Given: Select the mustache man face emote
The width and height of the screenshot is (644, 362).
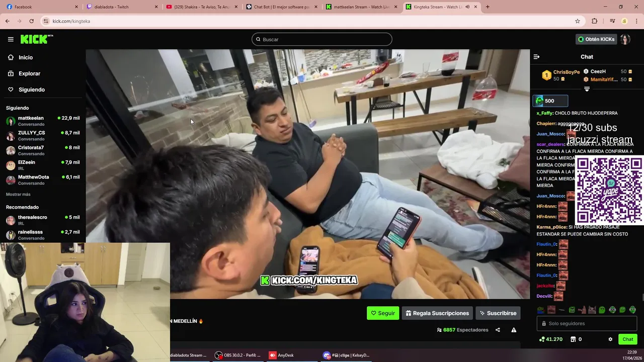Looking at the screenshot, I should point(551,310).
